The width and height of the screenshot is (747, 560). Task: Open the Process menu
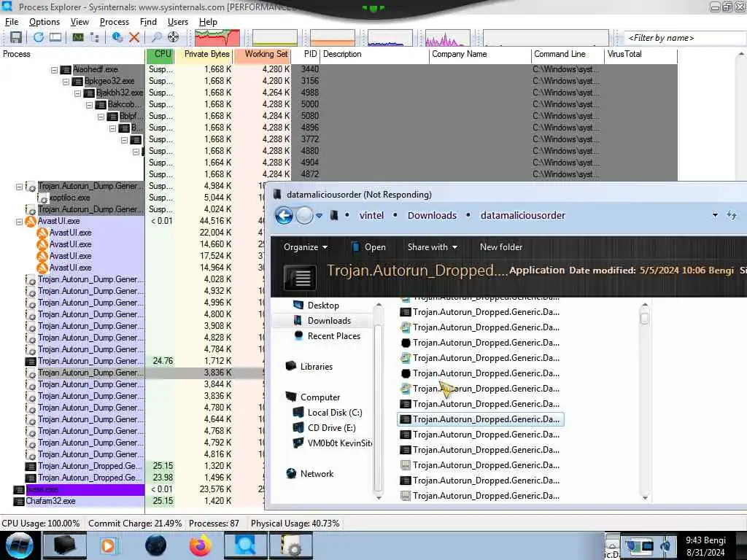[115, 22]
